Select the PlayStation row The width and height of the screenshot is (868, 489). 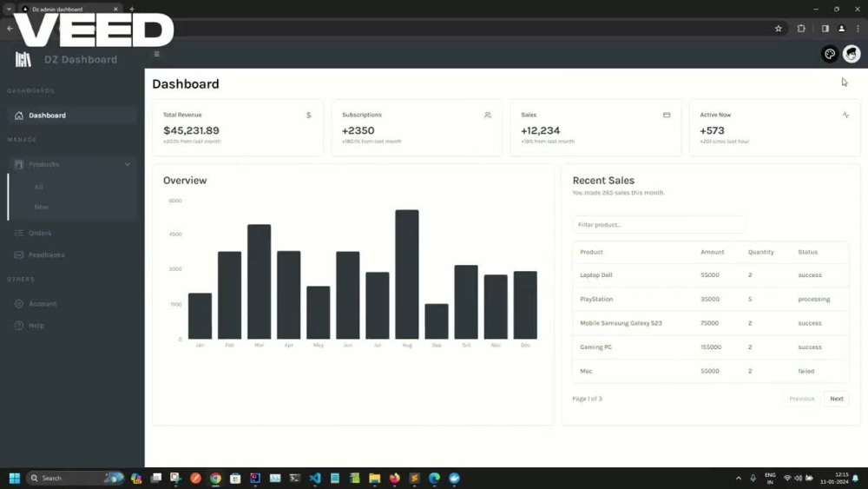(x=710, y=299)
